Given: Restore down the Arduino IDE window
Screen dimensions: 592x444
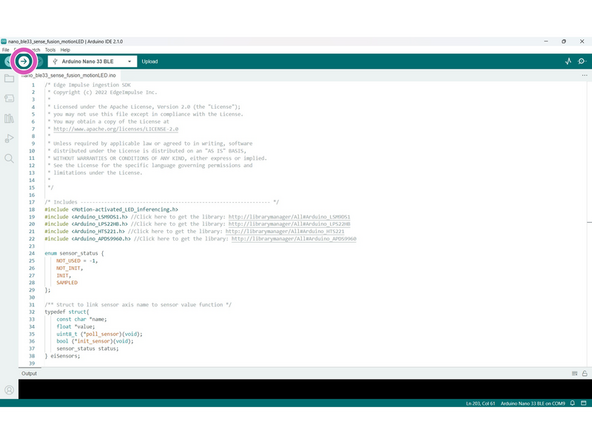Looking at the screenshot, I should click(564, 42).
